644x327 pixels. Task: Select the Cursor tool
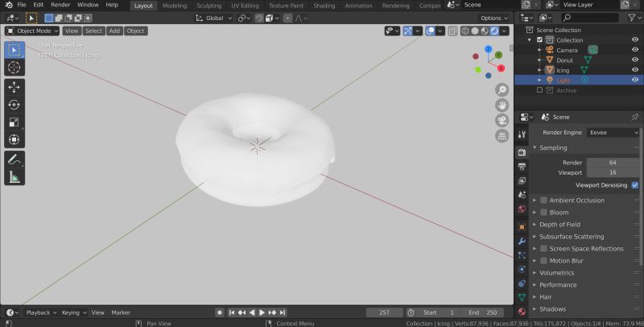click(14, 68)
